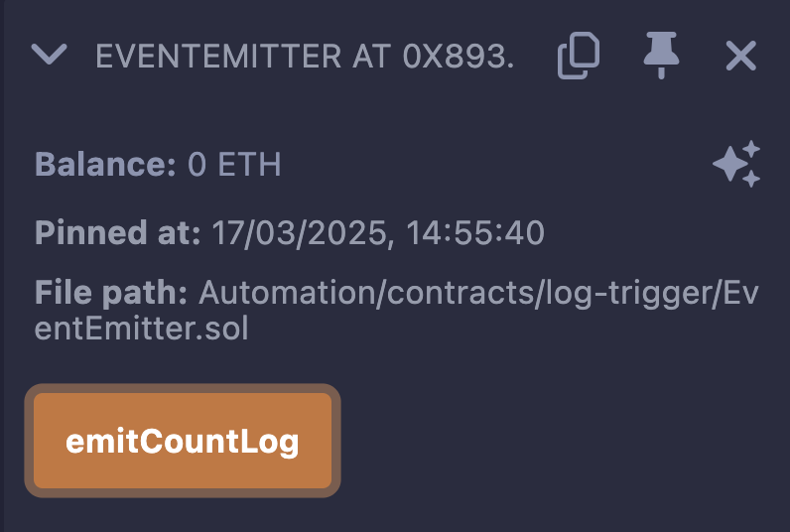Copy the deployed contract address
The image size is (790, 532).
point(579,57)
